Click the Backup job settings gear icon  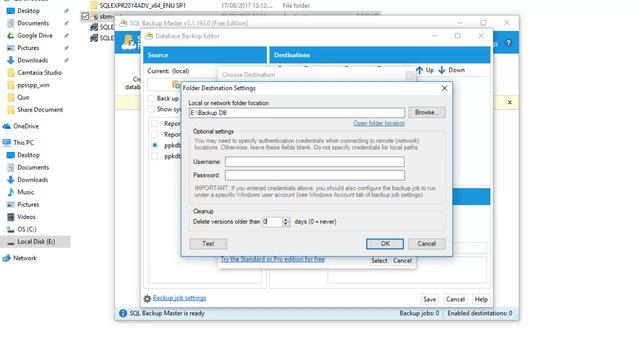(147, 299)
